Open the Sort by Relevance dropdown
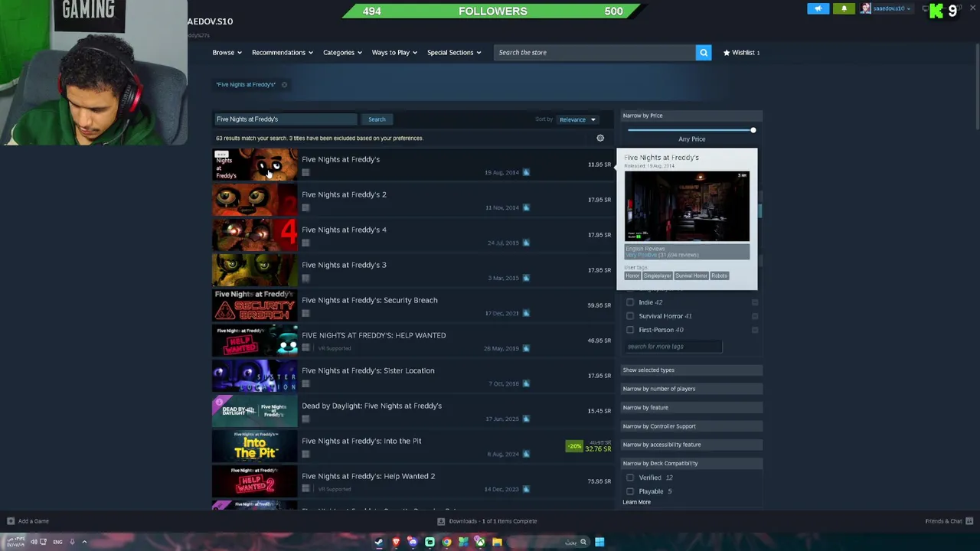The width and height of the screenshot is (980, 551). [x=577, y=119]
